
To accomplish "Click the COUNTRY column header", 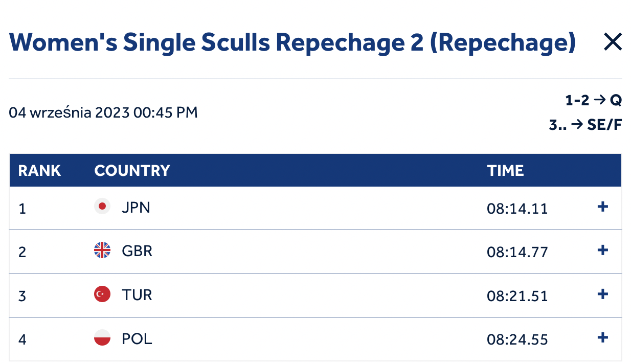I will click(x=132, y=170).
